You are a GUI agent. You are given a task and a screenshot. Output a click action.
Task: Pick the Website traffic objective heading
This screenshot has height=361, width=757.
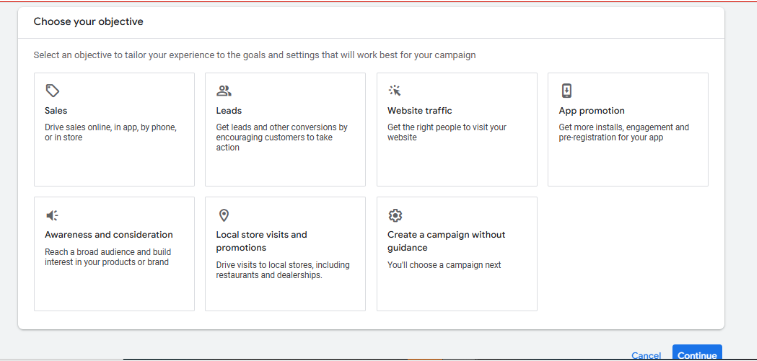pos(420,111)
